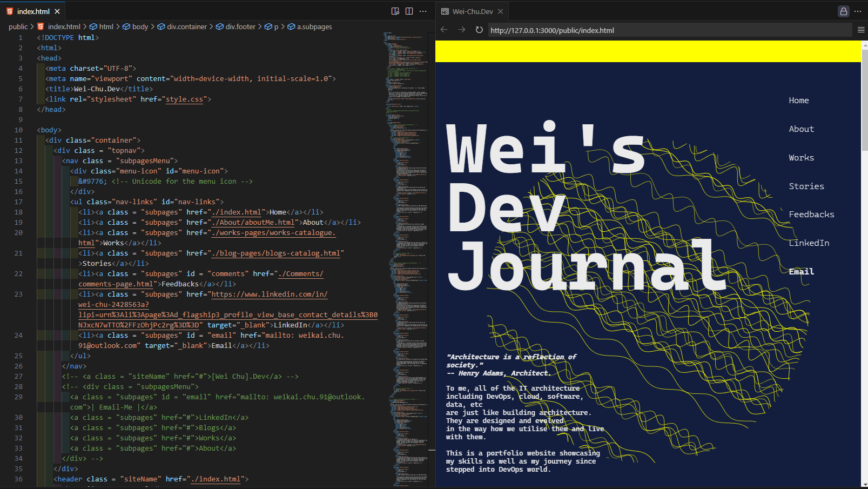
Task: Click the HTML file icon on index.html tab
Action: [x=10, y=11]
